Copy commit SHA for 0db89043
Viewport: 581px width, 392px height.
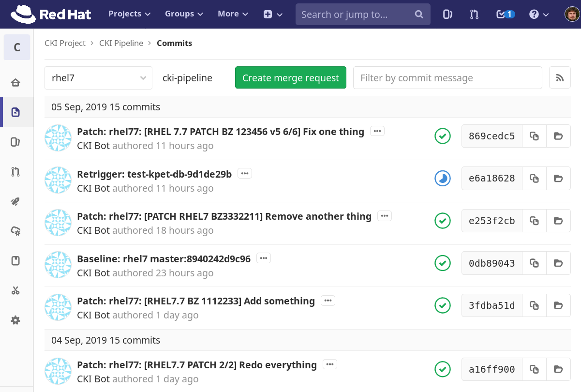[534, 263]
